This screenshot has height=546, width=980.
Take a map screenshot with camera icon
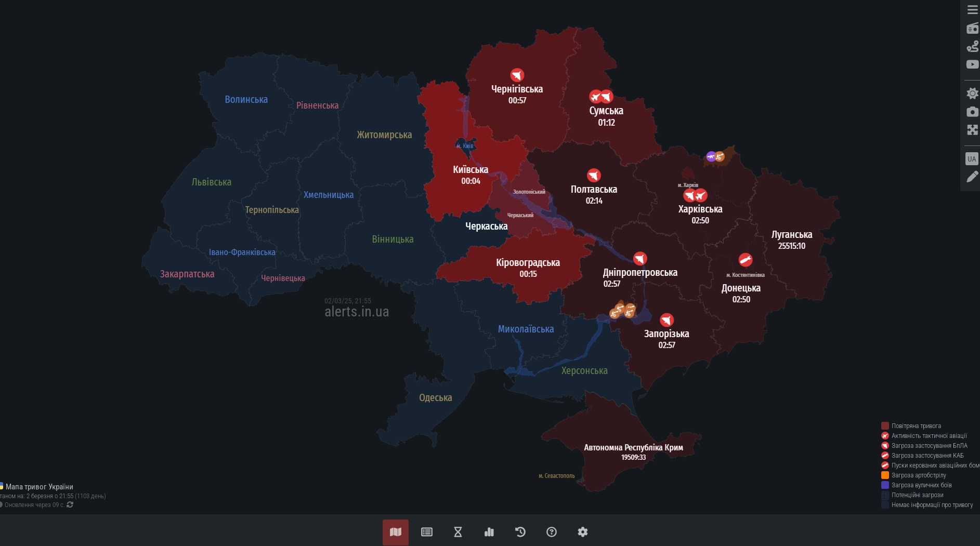click(x=972, y=112)
